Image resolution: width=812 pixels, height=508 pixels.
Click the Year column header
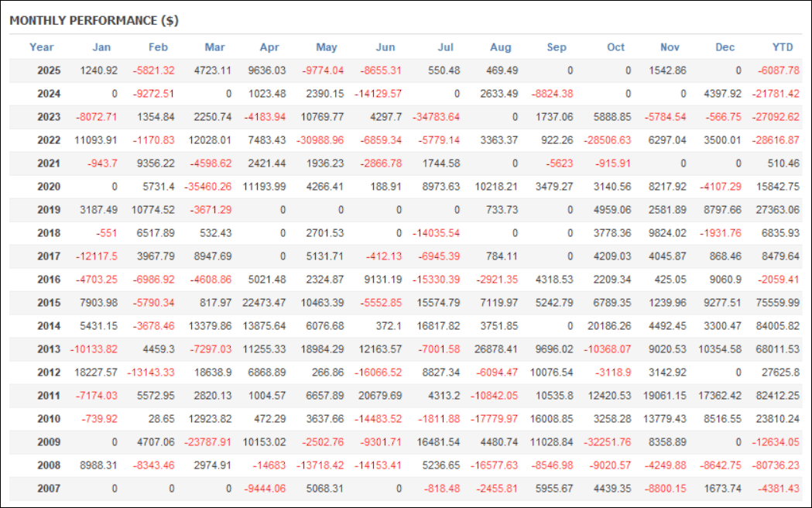[x=42, y=47]
